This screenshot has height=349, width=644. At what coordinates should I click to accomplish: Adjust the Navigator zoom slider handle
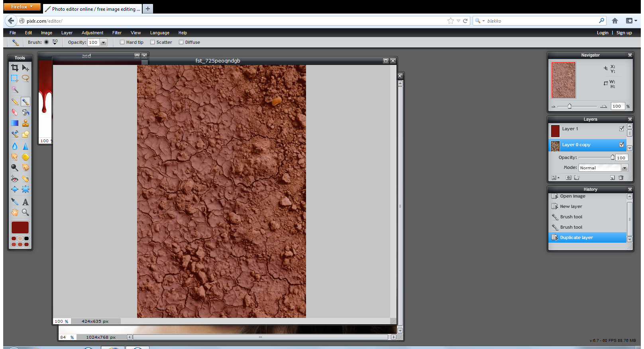[x=569, y=106]
